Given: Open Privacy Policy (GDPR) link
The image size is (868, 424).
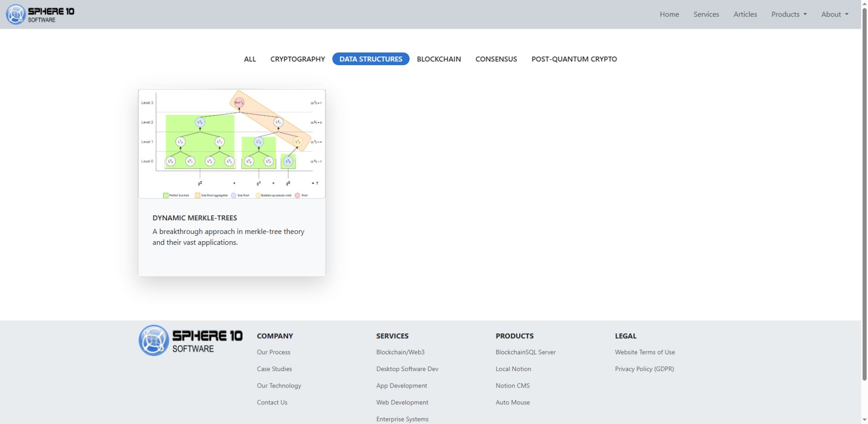Looking at the screenshot, I should click(x=644, y=369).
